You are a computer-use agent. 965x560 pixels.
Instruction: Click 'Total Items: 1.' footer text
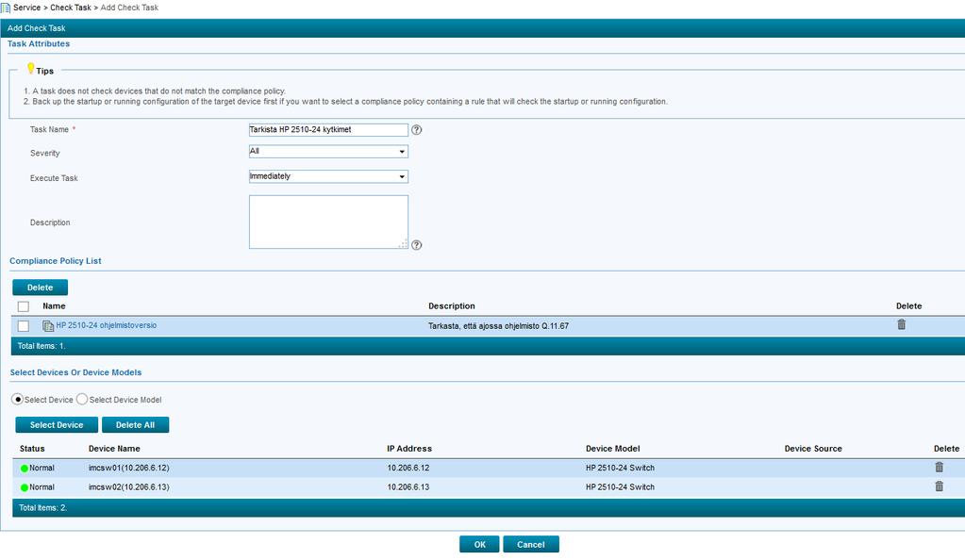click(42, 346)
